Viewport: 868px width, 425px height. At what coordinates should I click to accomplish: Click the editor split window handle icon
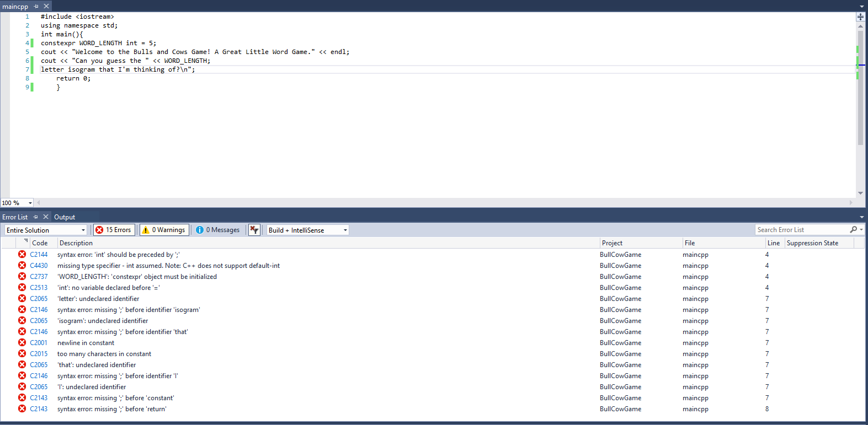pyautogui.click(x=860, y=17)
